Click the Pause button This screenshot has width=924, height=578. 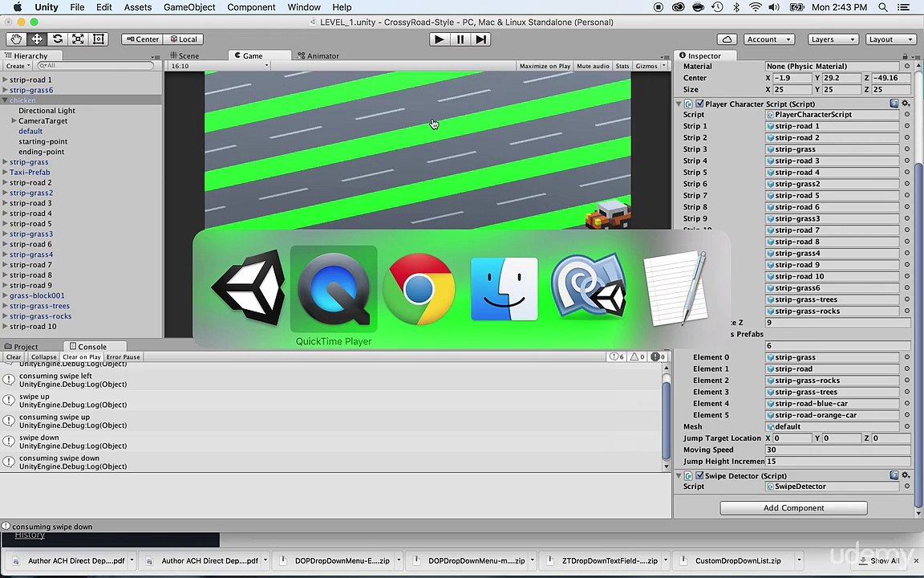pos(460,39)
